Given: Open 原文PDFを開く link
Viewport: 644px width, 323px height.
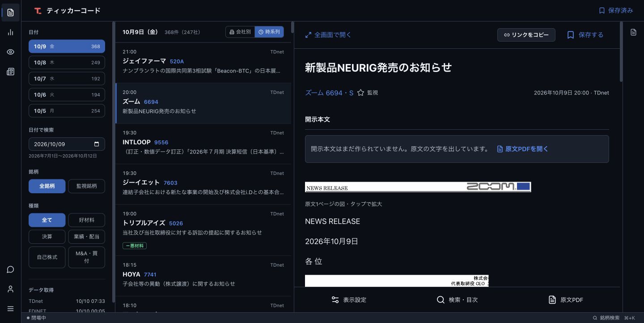Looking at the screenshot, I should (x=522, y=149).
